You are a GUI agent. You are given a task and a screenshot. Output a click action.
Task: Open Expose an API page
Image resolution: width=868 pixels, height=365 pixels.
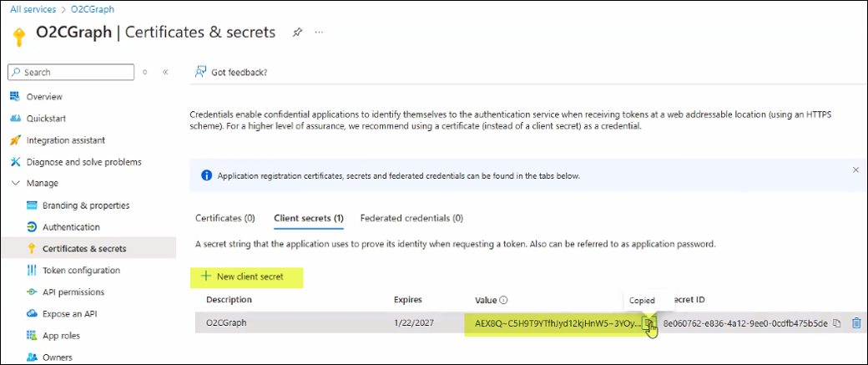point(70,313)
